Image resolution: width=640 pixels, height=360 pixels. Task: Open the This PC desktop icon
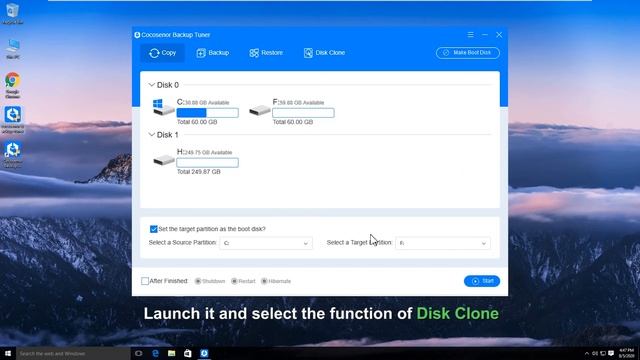[x=13, y=49]
